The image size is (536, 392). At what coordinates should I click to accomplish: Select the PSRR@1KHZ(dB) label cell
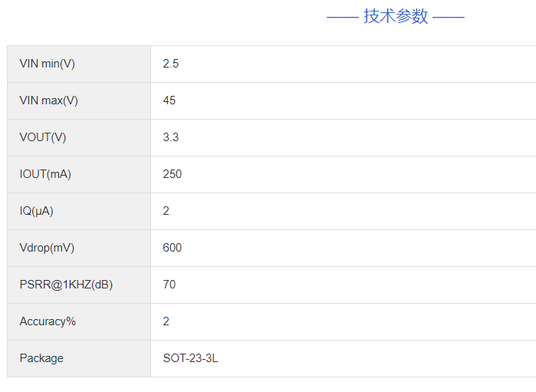pos(66,285)
